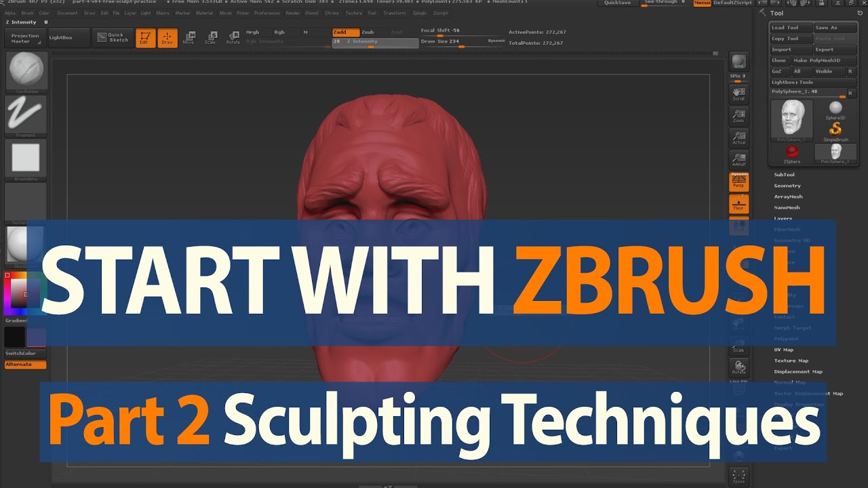This screenshot has width=868, height=488.
Task: Click Make PolyMesh3D button
Action: [x=825, y=60]
